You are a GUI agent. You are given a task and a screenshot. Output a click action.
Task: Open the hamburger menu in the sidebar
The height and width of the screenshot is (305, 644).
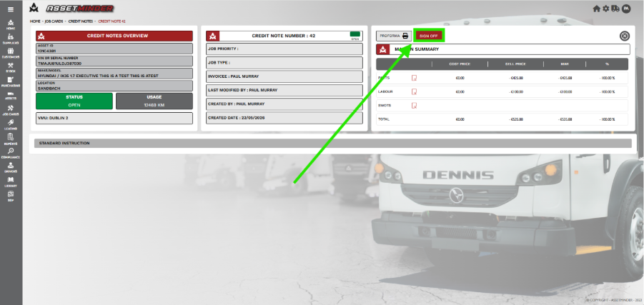[x=11, y=10]
